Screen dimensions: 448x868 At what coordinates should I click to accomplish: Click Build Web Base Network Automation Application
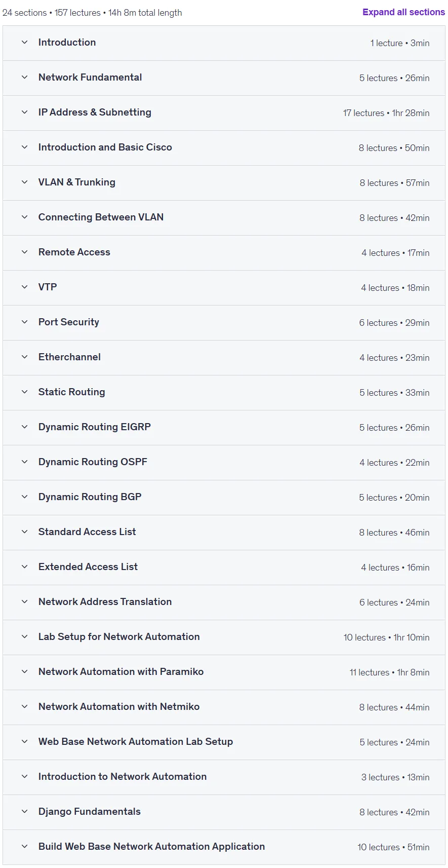click(152, 847)
